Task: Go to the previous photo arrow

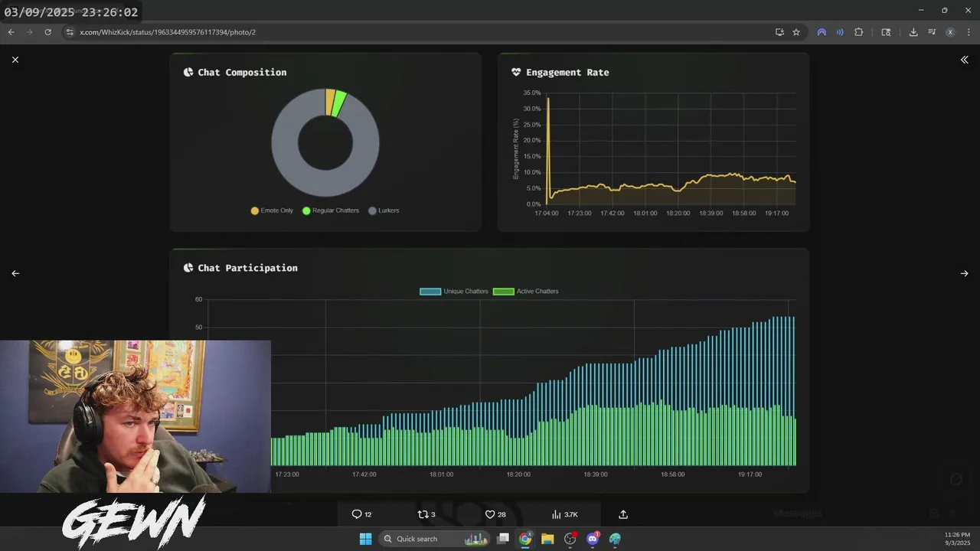Action: coord(15,273)
